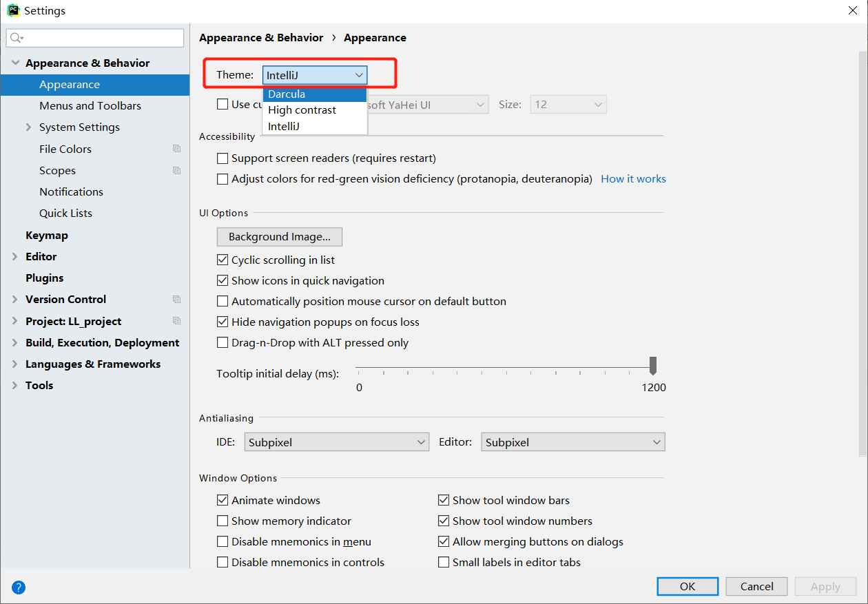Click the project-level icon beside Scopes
Screen dimensions: 868x604
177,170
